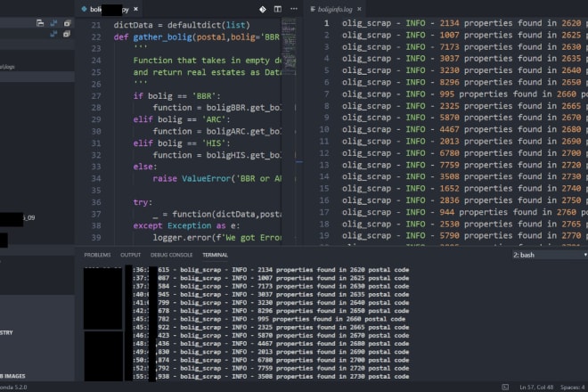Click terminal line with 3508 properties in 2730
The image size is (588, 392).
click(x=271, y=377)
